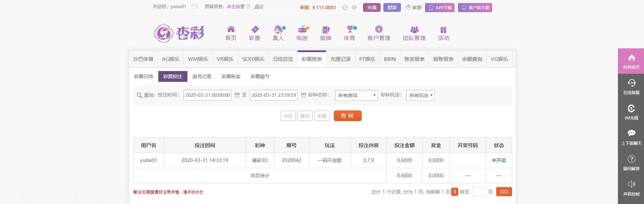Open 在线客服 24h support icon

pyautogui.click(x=631, y=83)
